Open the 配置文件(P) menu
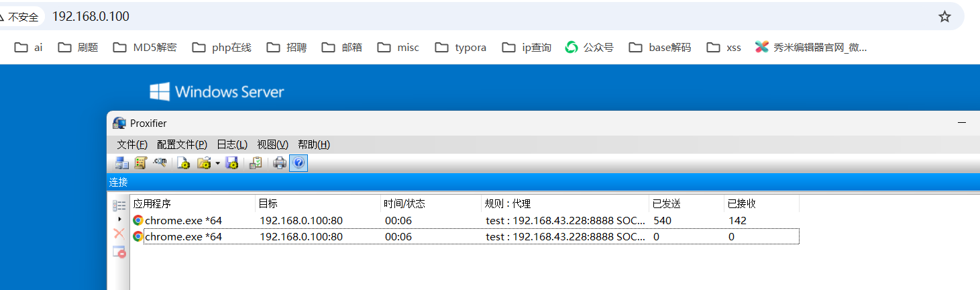The image size is (980, 290). pyautogui.click(x=182, y=144)
